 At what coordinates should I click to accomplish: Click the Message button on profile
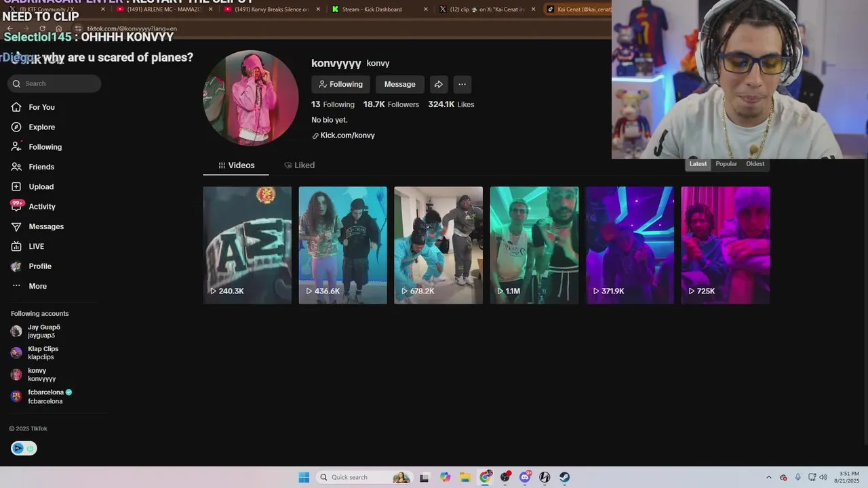[x=399, y=84]
